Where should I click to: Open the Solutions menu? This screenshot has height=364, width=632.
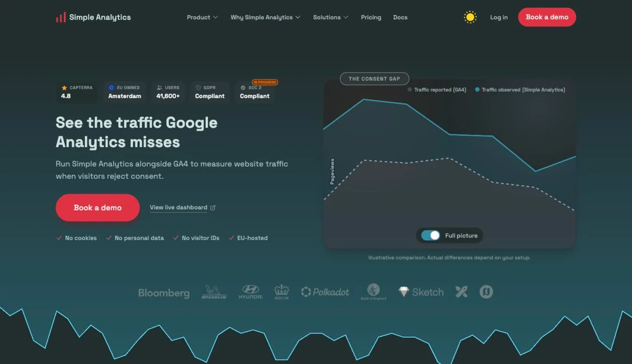[331, 17]
